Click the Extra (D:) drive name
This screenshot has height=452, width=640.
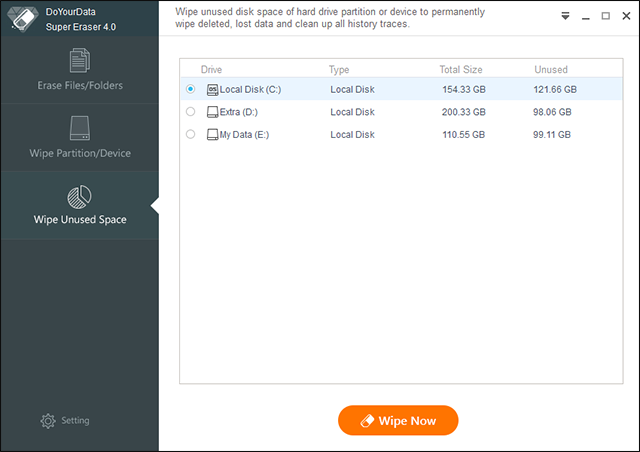[239, 112]
